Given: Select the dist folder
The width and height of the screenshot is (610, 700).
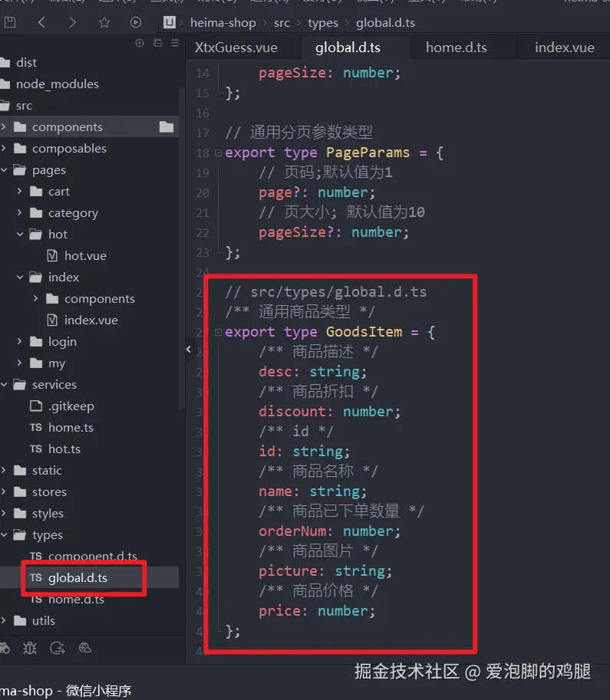Looking at the screenshot, I should [26, 63].
